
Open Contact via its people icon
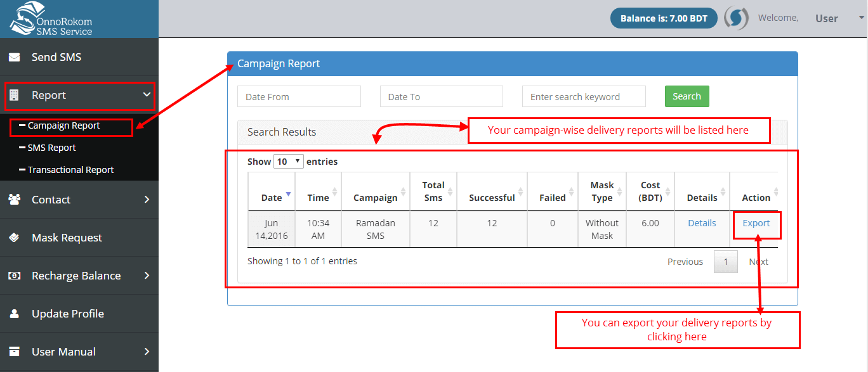click(15, 199)
